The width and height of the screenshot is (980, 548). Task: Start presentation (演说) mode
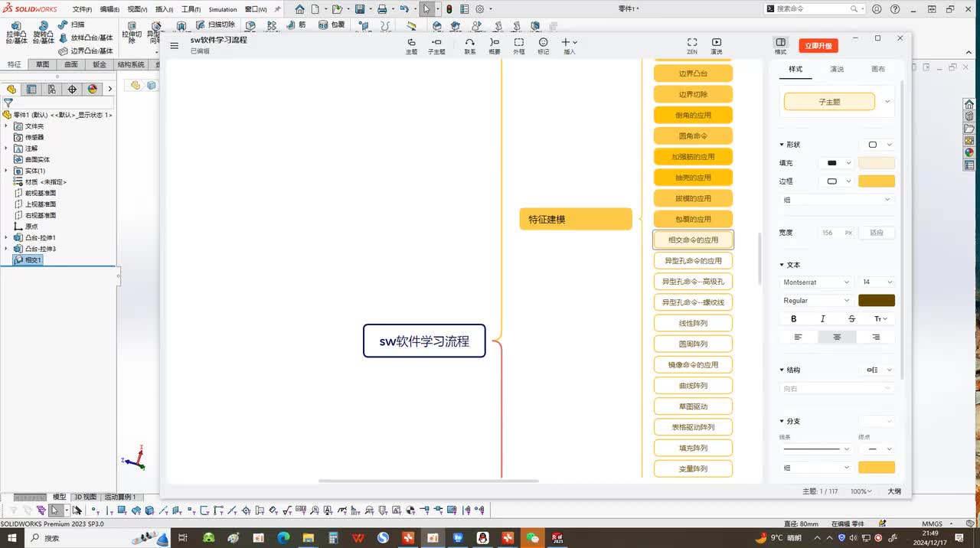pyautogui.click(x=717, y=46)
